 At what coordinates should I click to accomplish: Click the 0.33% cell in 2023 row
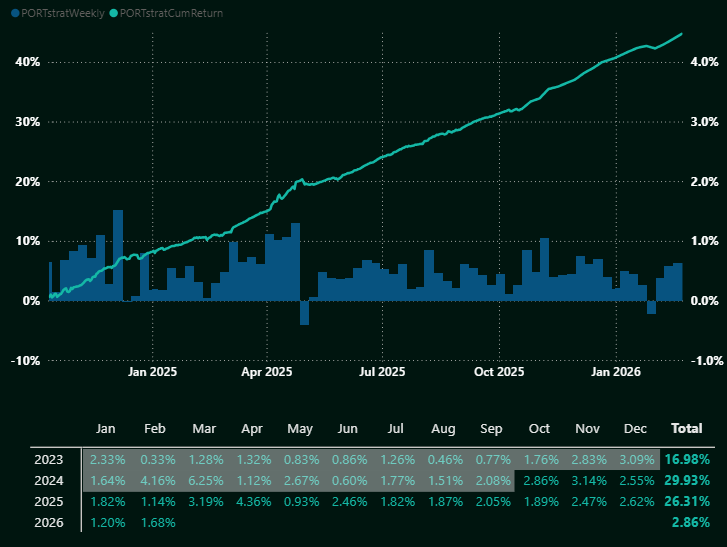(155, 460)
